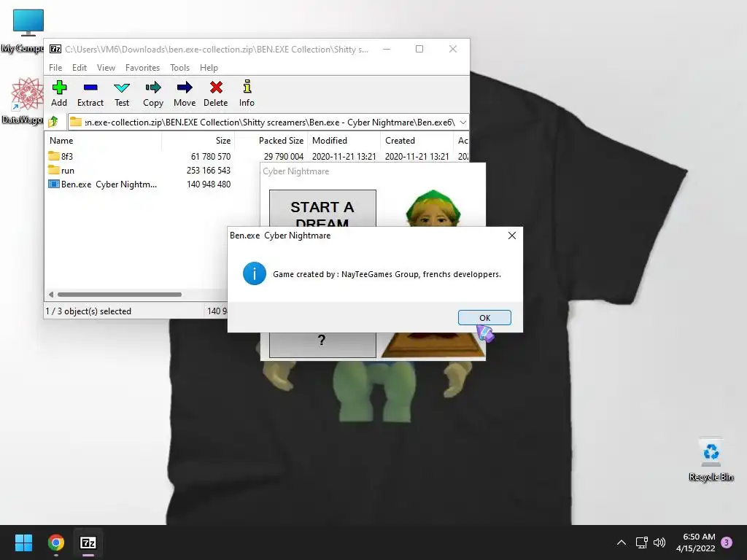Select the 140 948 480 size value
This screenshot has height=560, width=747.
click(208, 184)
